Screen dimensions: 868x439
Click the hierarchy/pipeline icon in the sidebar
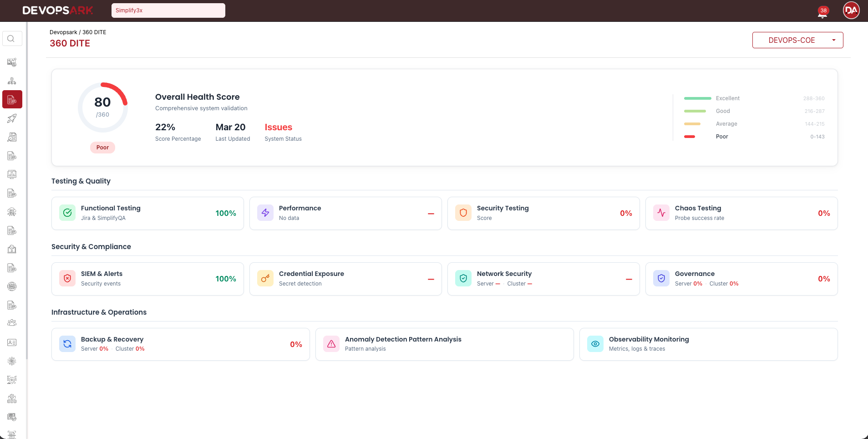click(x=12, y=81)
